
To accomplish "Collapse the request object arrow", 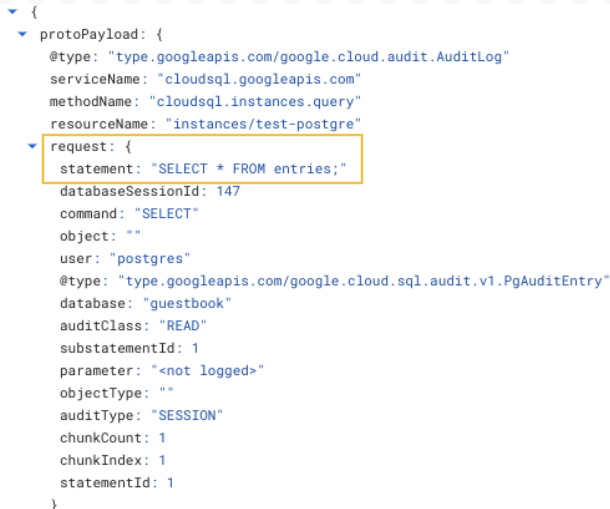I will click(x=32, y=146).
